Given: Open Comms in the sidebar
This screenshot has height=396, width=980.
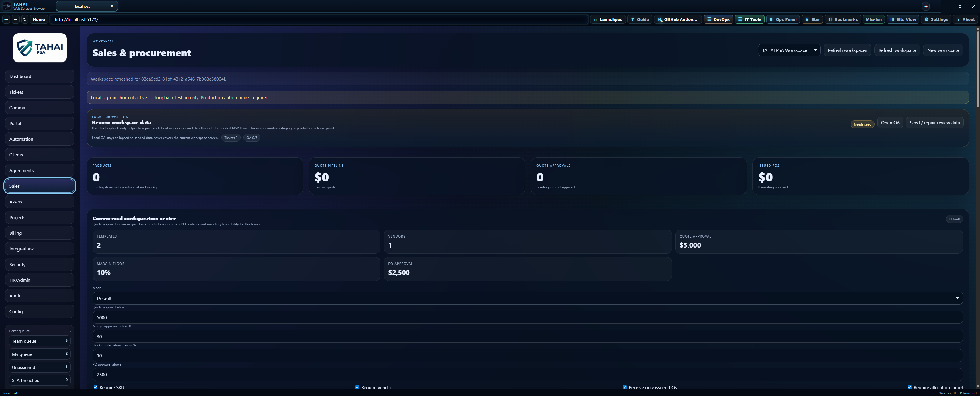Looking at the screenshot, I should (x=40, y=108).
